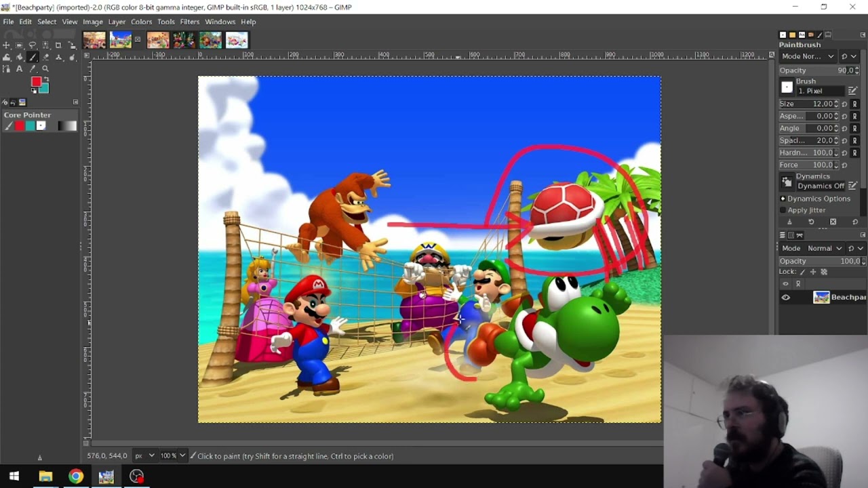Open the blend mode group switcher in tool options
Viewport: 868px width, 488px height.
click(x=849, y=56)
